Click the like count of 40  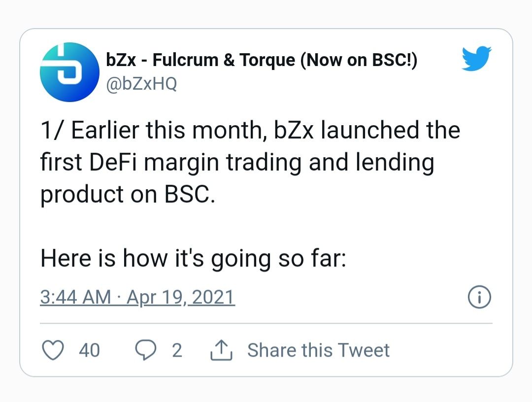[x=89, y=350]
